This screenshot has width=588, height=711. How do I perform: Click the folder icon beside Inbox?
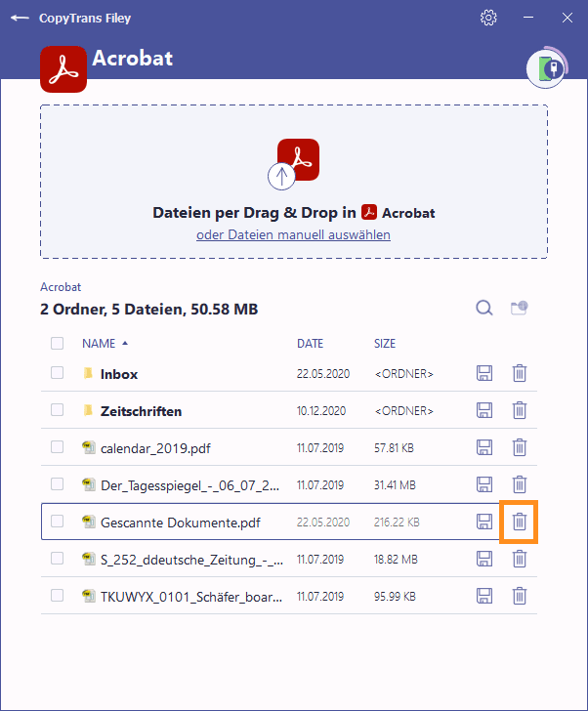tap(89, 373)
